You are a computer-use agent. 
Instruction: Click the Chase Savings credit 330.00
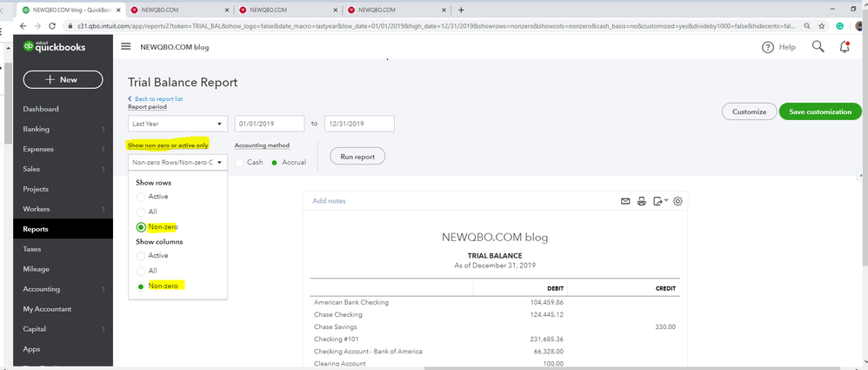click(x=665, y=326)
